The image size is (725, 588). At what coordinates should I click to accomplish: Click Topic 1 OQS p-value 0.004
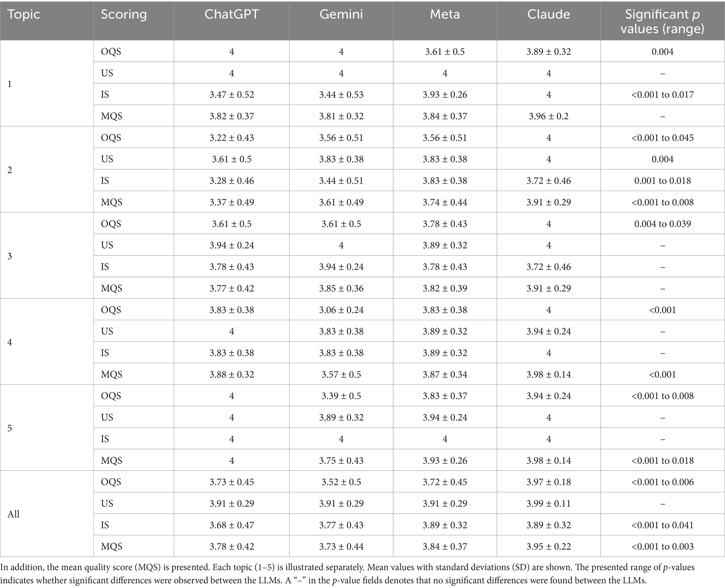coord(663,52)
